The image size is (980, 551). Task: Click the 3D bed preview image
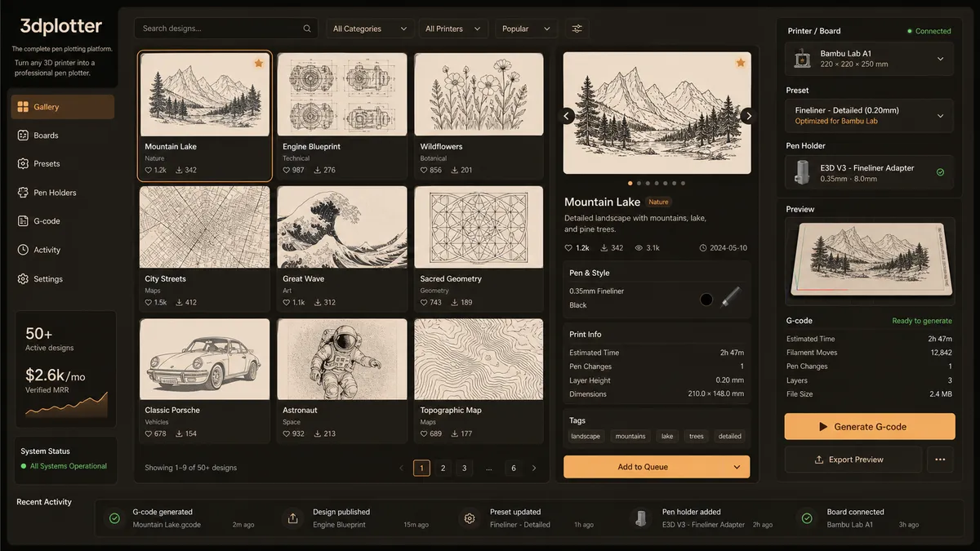point(870,260)
